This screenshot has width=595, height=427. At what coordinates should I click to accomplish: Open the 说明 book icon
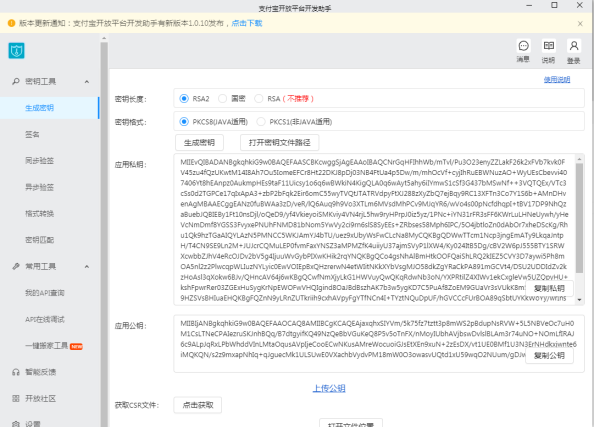click(x=549, y=46)
